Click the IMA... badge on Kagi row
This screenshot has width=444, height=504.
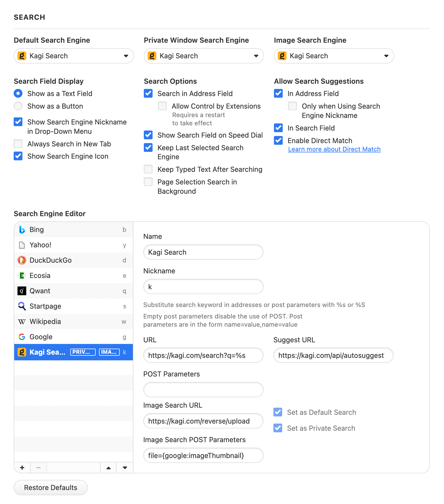pyautogui.click(x=109, y=352)
